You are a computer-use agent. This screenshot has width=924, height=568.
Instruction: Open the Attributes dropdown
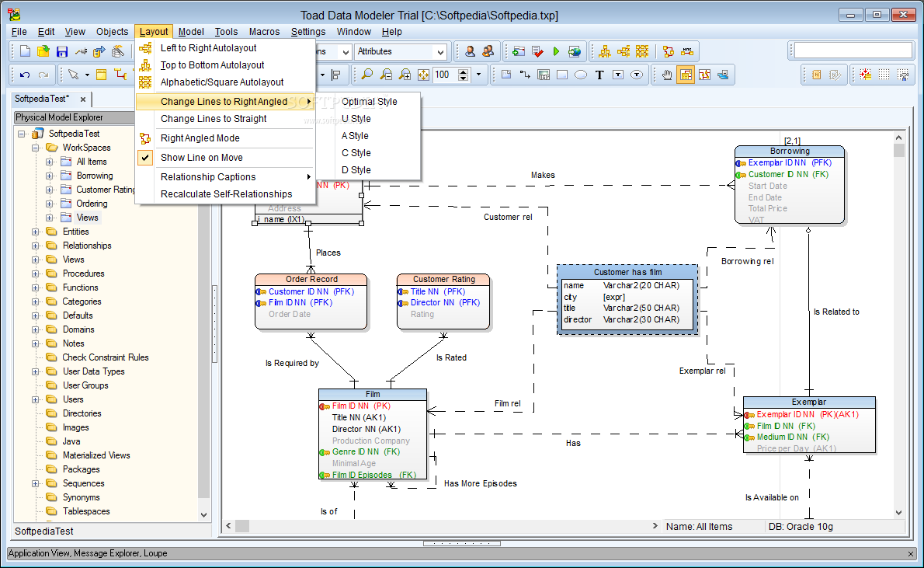440,52
